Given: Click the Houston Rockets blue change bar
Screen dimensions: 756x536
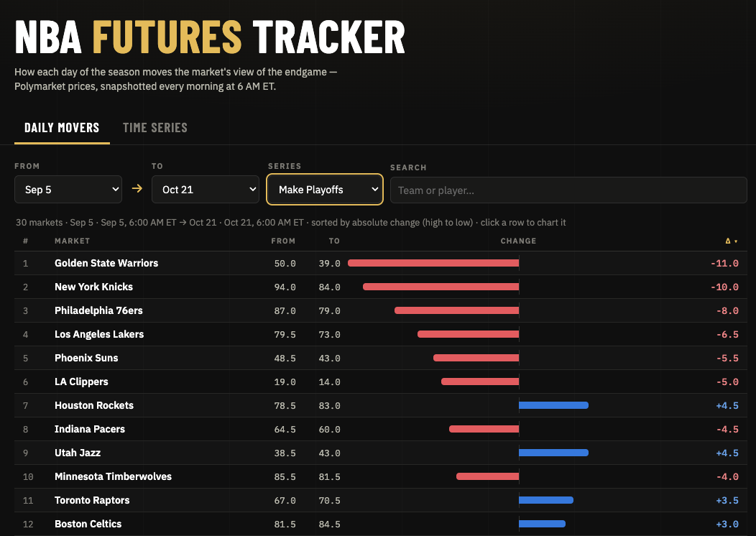Looking at the screenshot, I should [553, 405].
